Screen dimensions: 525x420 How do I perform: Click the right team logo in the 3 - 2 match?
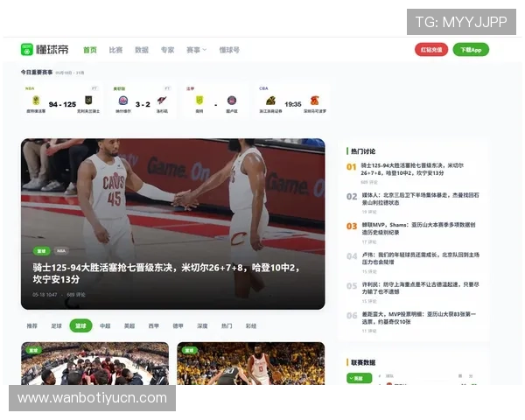tap(162, 100)
